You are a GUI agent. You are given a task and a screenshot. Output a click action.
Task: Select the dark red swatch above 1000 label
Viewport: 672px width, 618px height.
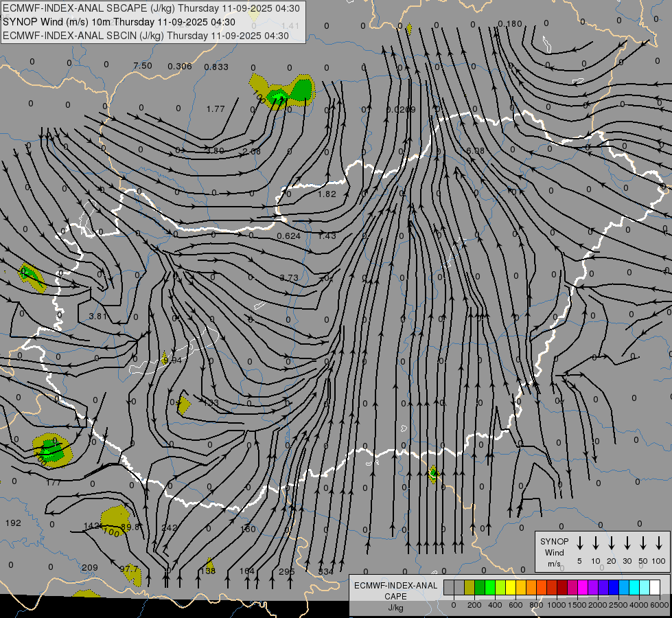click(x=562, y=588)
